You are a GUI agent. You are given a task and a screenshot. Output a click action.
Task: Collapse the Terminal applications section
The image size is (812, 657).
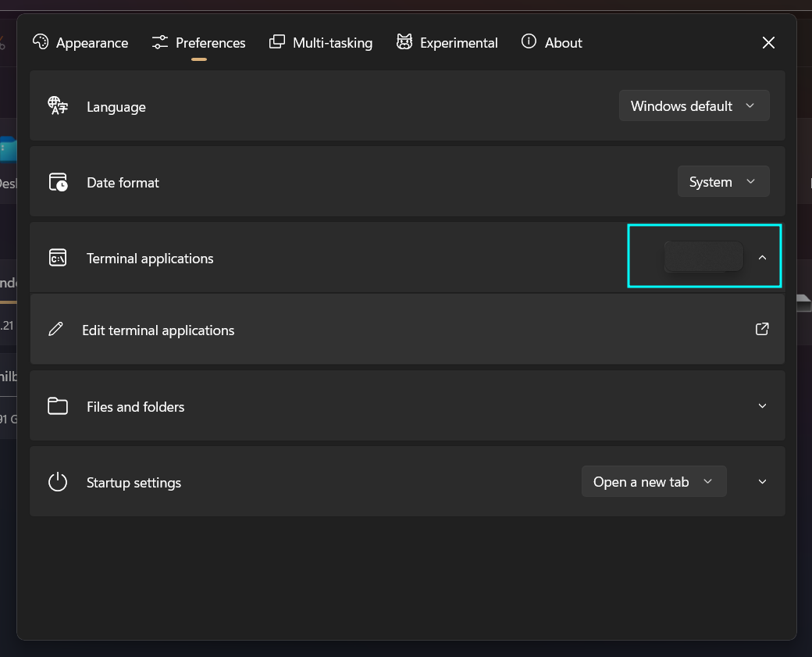coord(762,256)
